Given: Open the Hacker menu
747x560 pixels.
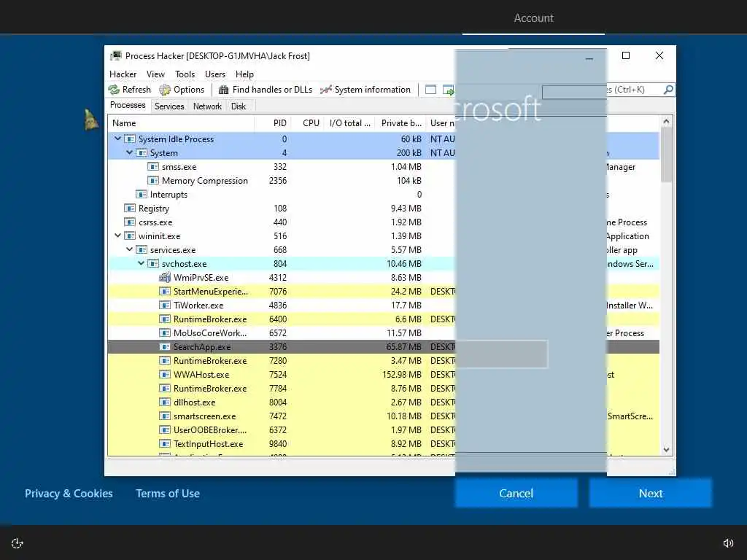Looking at the screenshot, I should [123, 74].
